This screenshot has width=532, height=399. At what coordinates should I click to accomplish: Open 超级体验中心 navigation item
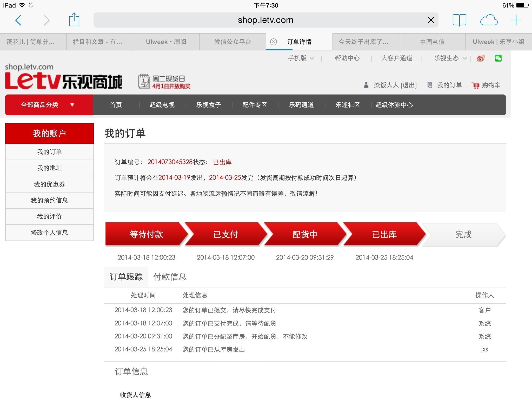[394, 105]
